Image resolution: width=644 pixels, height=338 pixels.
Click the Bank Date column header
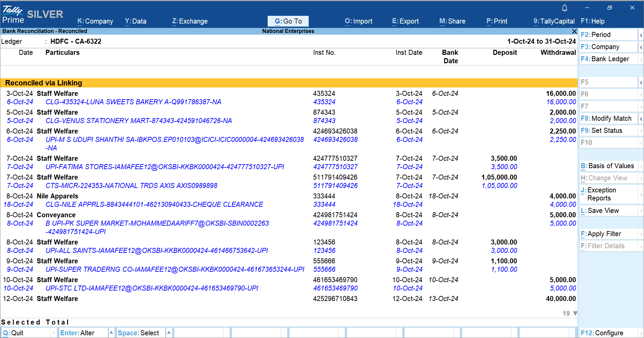click(450, 57)
